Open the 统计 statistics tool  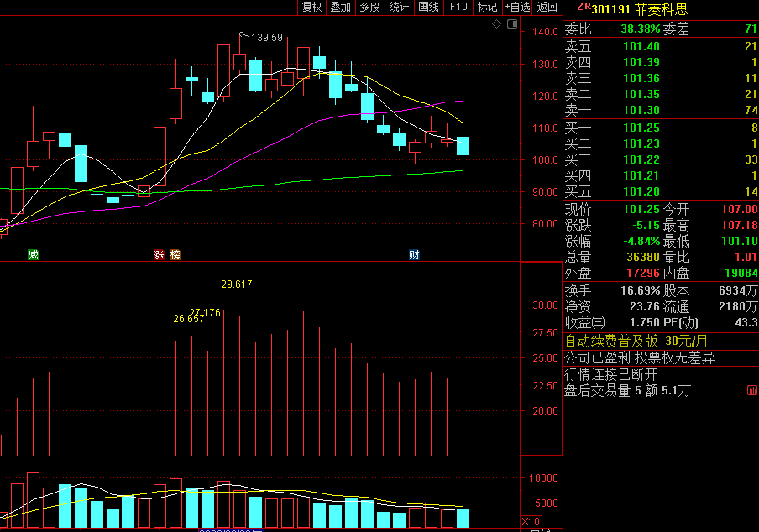[x=399, y=8]
